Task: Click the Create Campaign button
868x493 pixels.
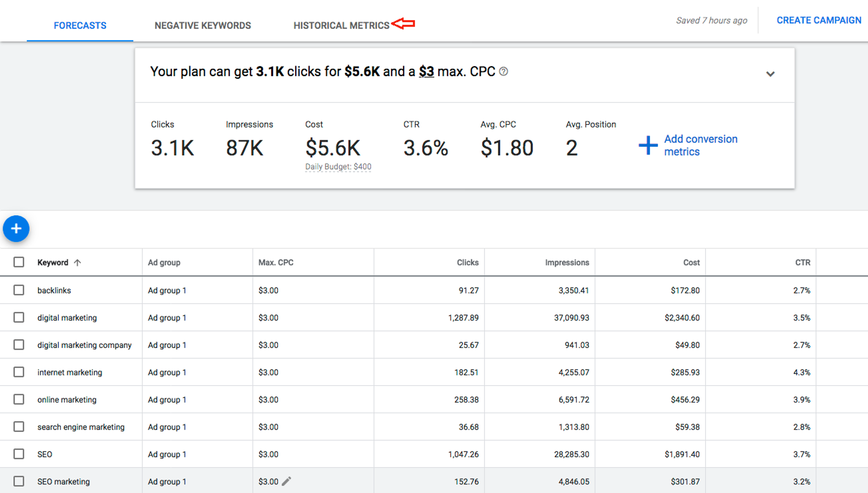Action: tap(818, 20)
